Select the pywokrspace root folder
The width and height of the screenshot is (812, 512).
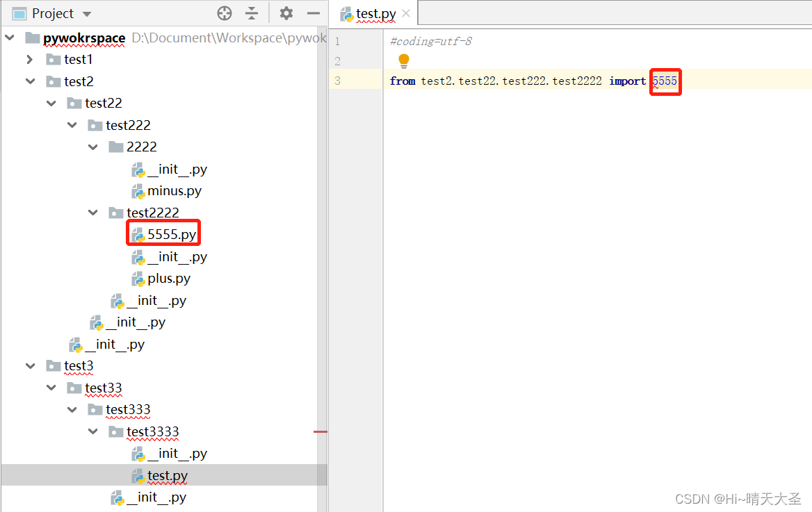click(x=84, y=38)
